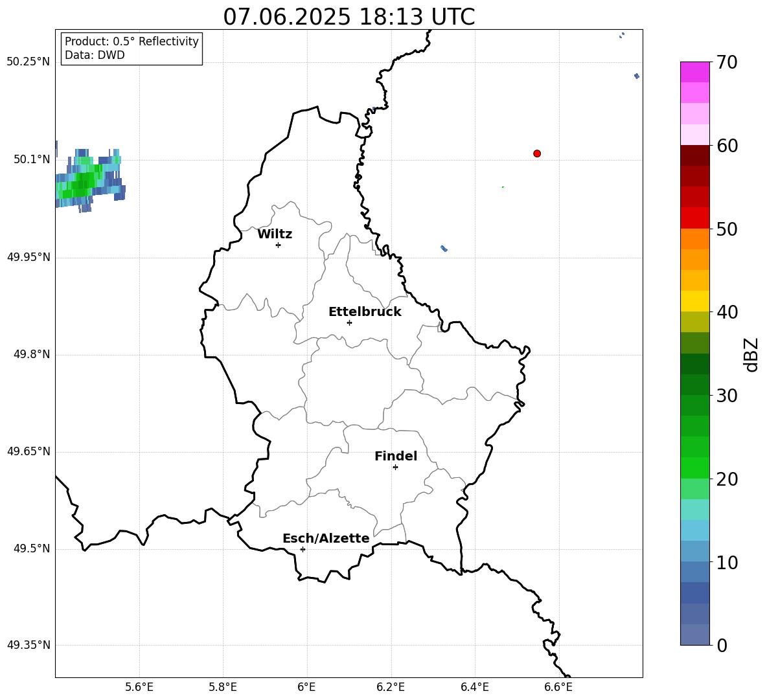
Task: Click the title 07.06.2025 18:13 UTC
Action: pos(349,17)
